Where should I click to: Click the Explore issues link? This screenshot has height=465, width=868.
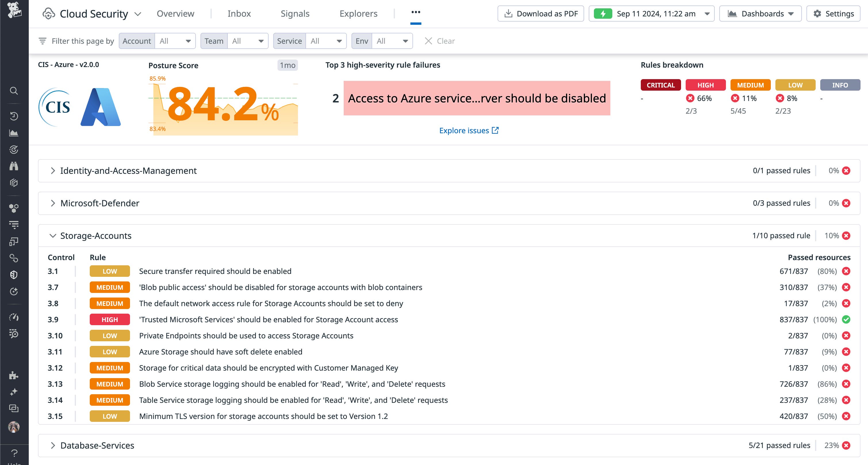tap(469, 131)
